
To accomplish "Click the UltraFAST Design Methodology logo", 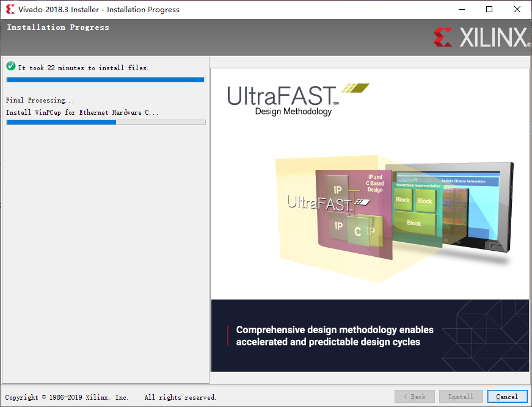I will 298,99.
